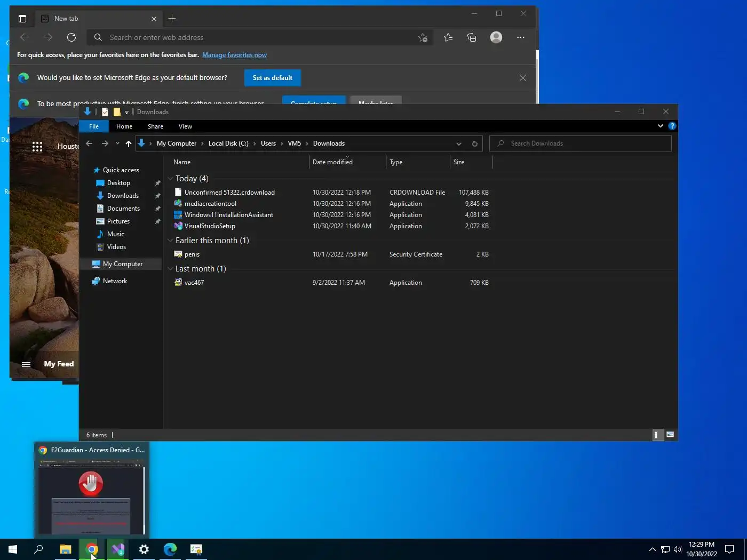
Task: Open Quick Access Toolbar customize dropdown
Action: click(127, 112)
